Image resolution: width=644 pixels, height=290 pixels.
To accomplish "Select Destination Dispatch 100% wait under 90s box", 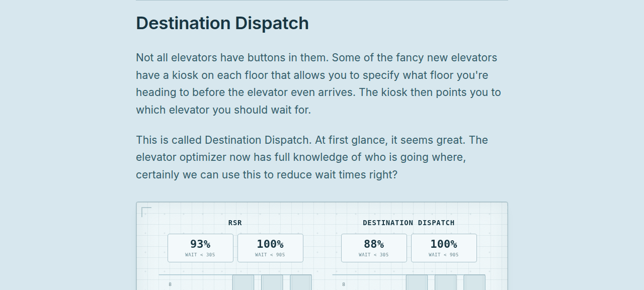I will (444, 248).
